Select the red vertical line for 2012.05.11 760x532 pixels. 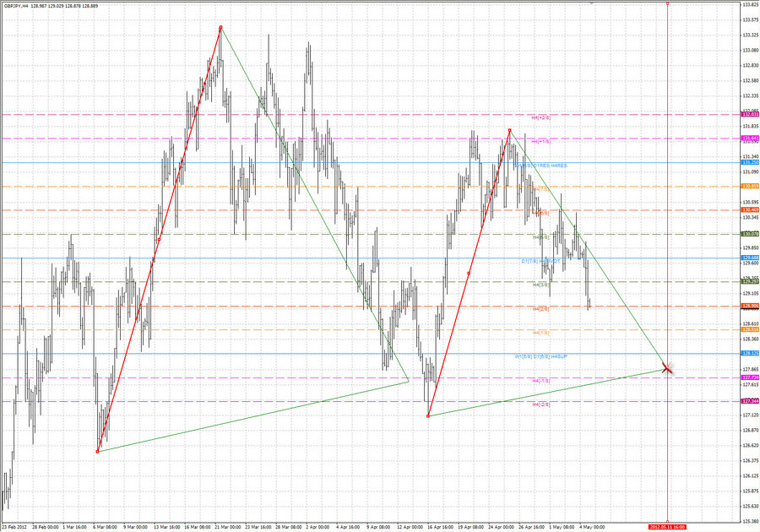(667, 253)
